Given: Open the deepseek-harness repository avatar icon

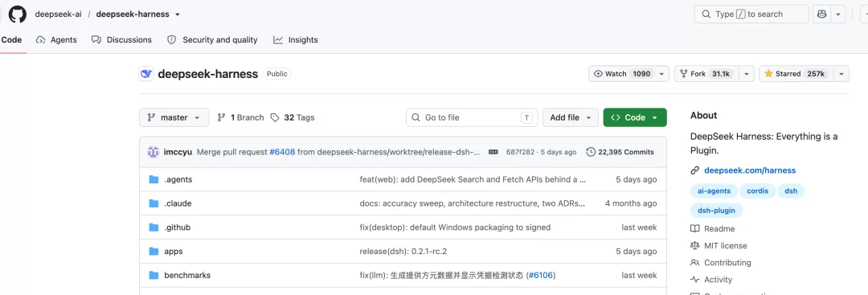Looking at the screenshot, I should pyautogui.click(x=146, y=74).
